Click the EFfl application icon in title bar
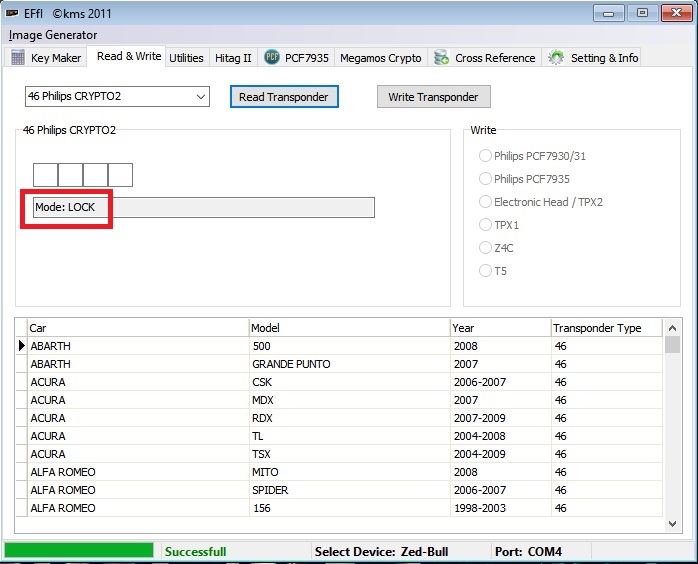This screenshot has width=698, height=564. pyautogui.click(x=13, y=13)
